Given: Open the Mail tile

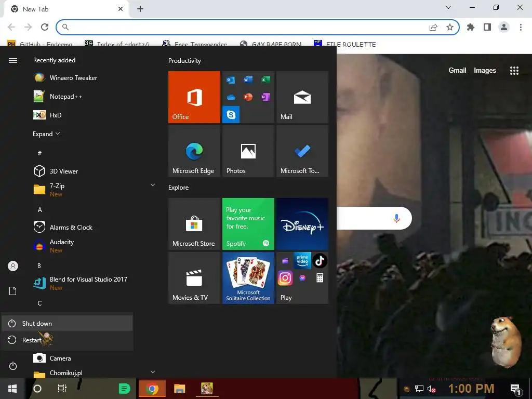Looking at the screenshot, I should (x=302, y=97).
